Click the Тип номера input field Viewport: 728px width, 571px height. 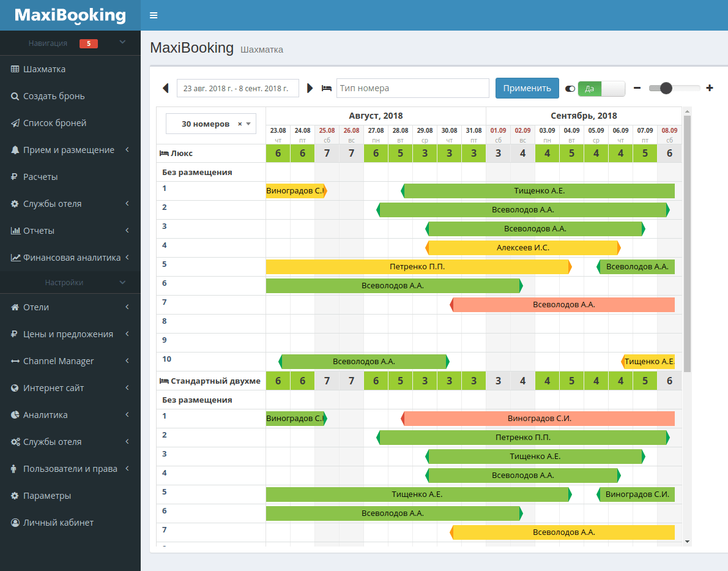pos(412,88)
